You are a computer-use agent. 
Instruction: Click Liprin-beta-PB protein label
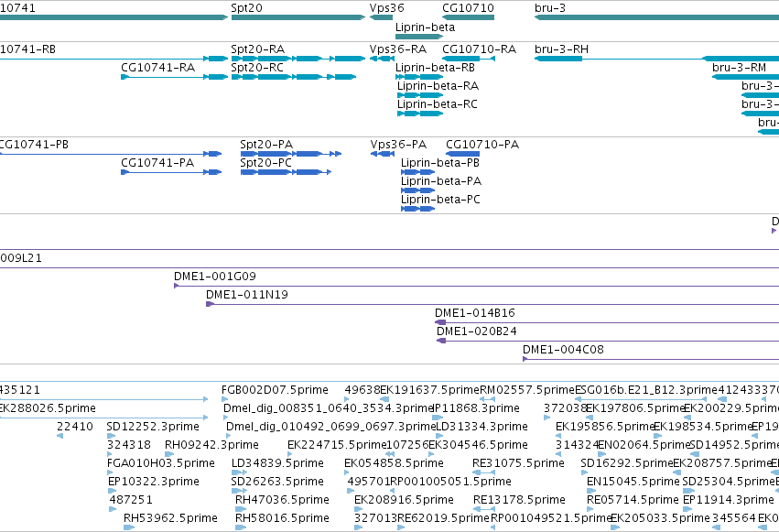point(440,163)
